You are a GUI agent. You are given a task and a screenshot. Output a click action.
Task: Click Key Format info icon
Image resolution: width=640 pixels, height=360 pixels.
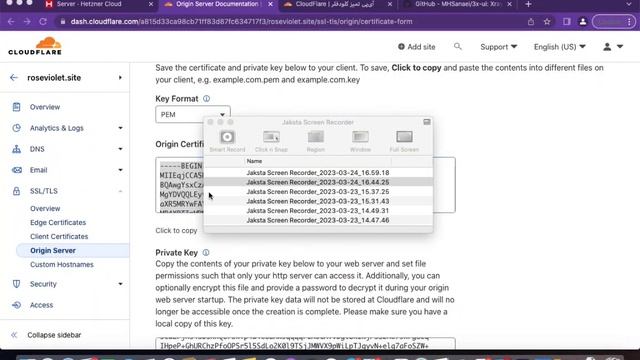(207, 98)
